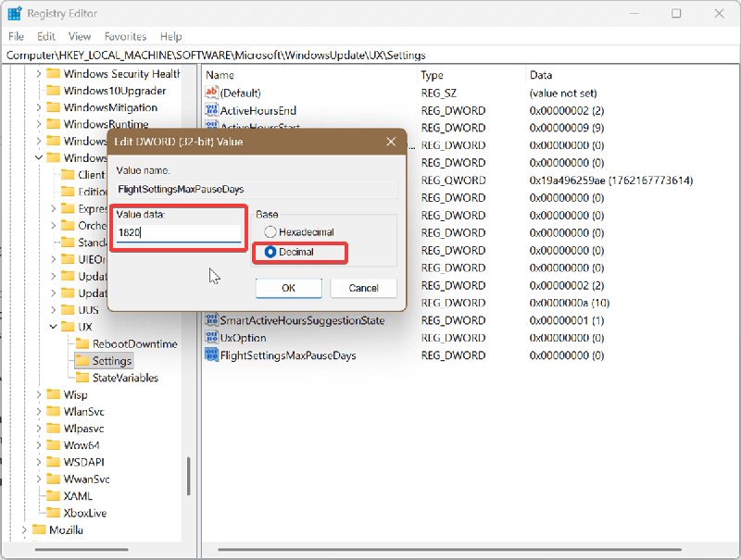Confirm the value with OK
Viewport: 741px width, 560px height.
click(289, 288)
